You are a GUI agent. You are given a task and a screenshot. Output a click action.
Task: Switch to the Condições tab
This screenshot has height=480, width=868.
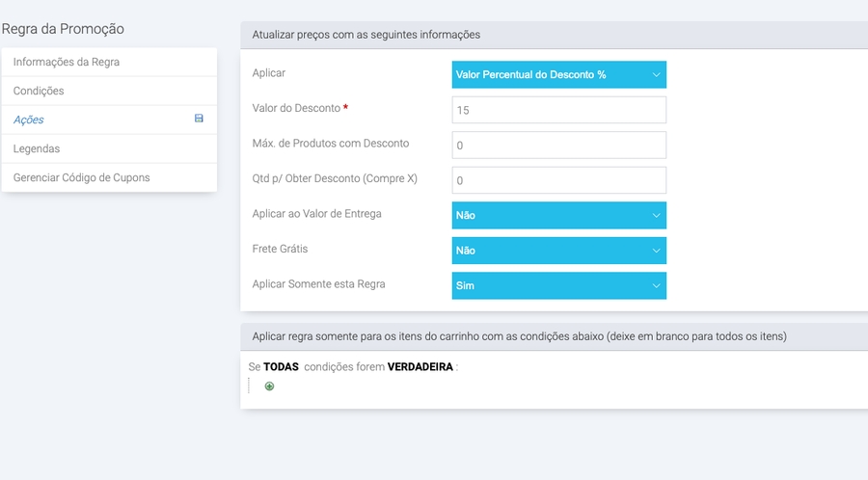[39, 91]
